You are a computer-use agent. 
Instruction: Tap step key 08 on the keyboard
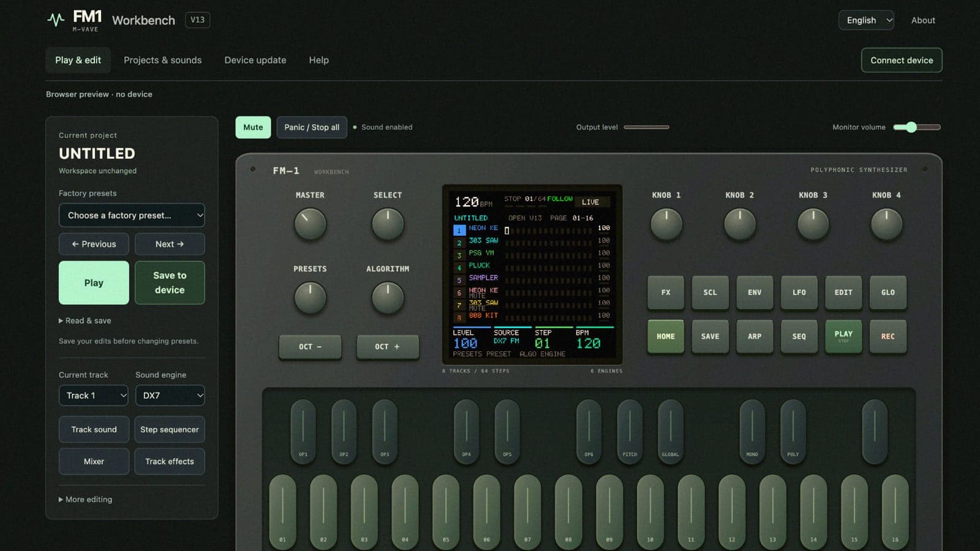(568, 512)
